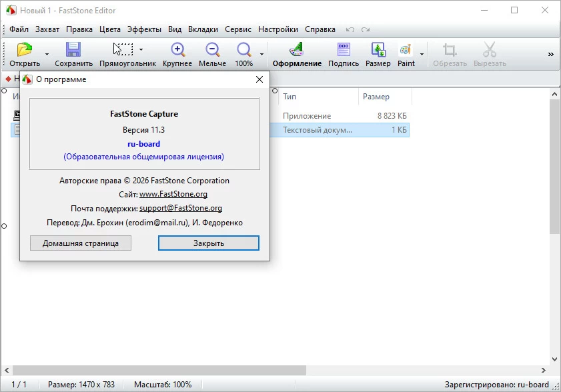Expand the Прямоугольник selection dropdown arrow
Image resolution: width=561 pixels, height=392 pixels.
click(x=141, y=49)
